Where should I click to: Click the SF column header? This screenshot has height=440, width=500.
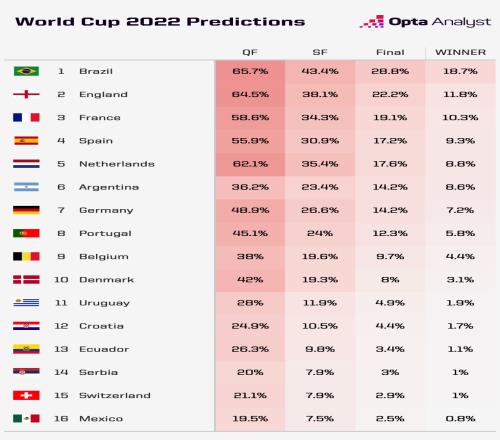coord(320,52)
